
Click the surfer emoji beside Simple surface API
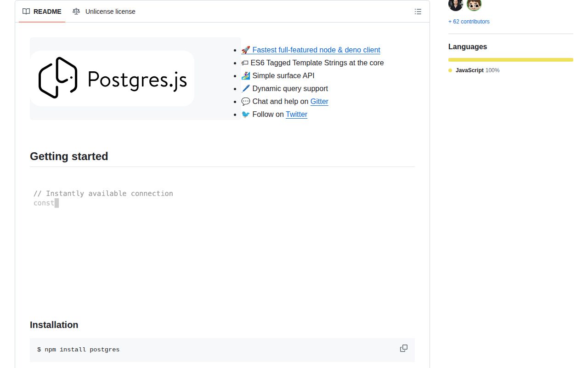click(x=246, y=75)
